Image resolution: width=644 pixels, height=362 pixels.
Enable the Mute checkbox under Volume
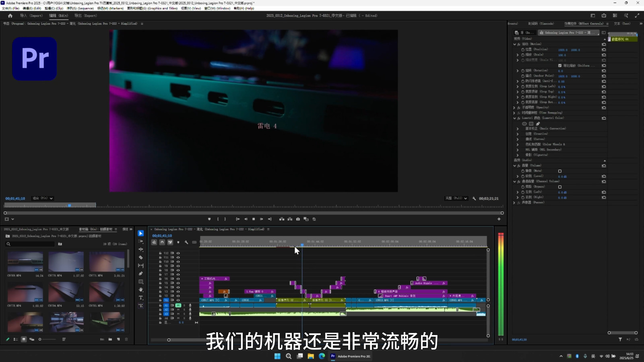559,171
